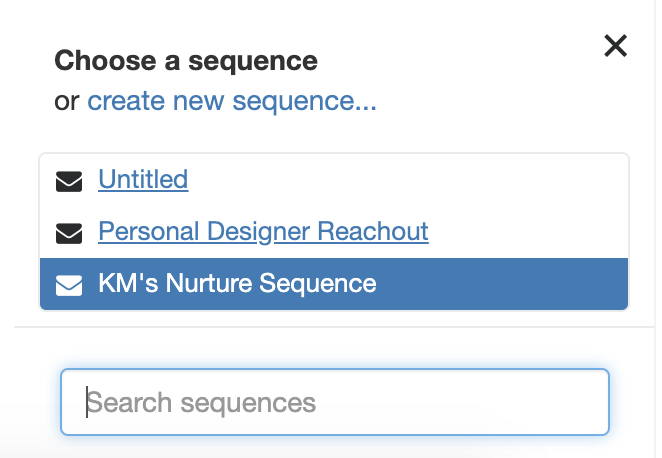Screen dimensions: 662x458
Task: Click the blue highlighted row's empty area
Action: click(x=500, y=284)
